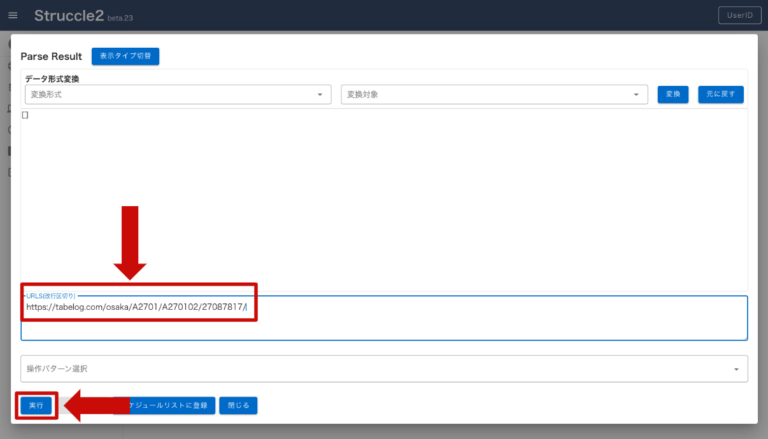Click the Parse Result dialog title
The height and width of the screenshot is (439, 768).
click(51, 57)
